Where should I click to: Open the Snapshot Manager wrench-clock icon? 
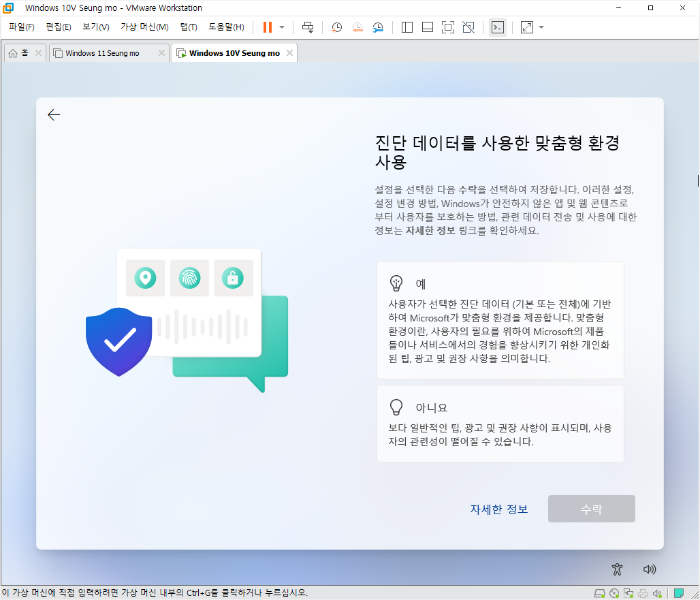pyautogui.click(x=378, y=27)
